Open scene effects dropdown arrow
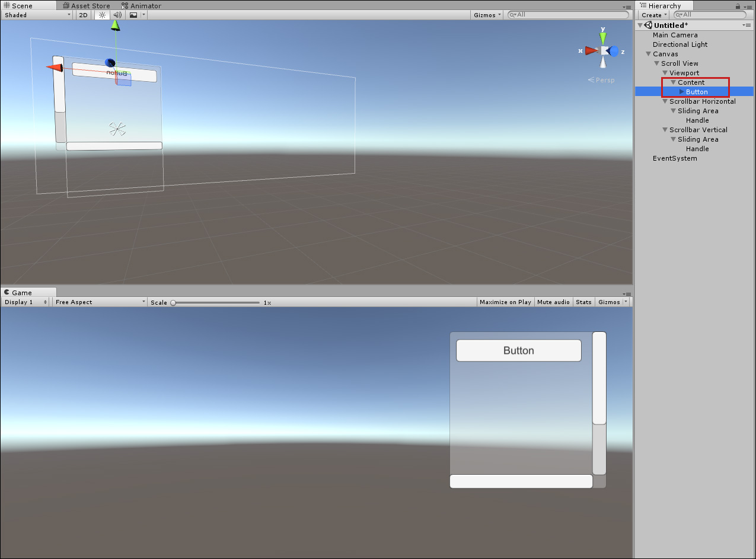756x559 pixels. coord(143,15)
